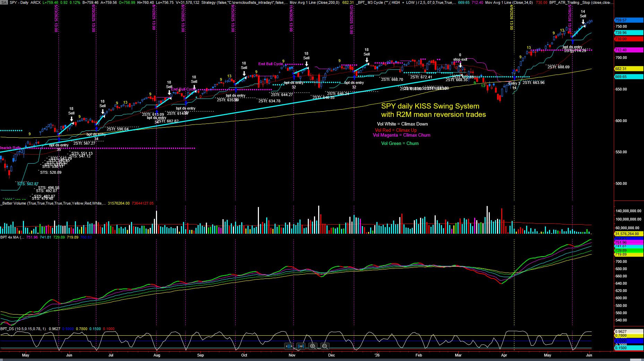Click the 140,000,000.00 volume axis tick
This screenshot has height=361, width=644.
[x=628, y=211]
